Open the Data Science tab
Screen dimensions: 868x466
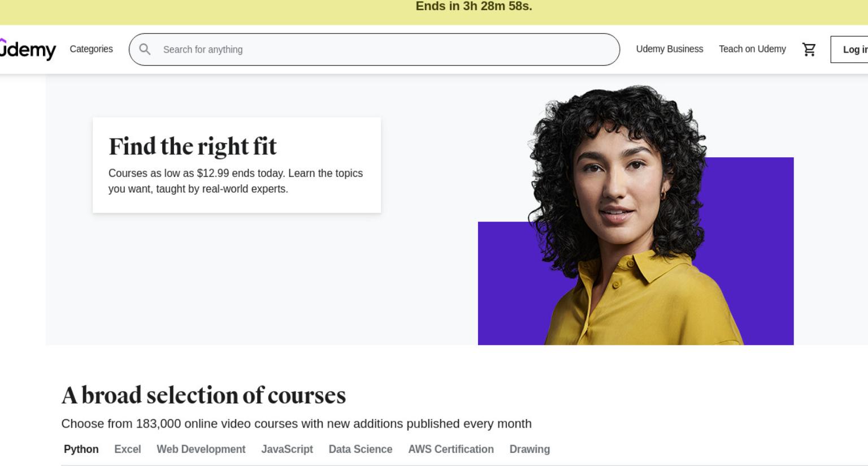(360, 449)
